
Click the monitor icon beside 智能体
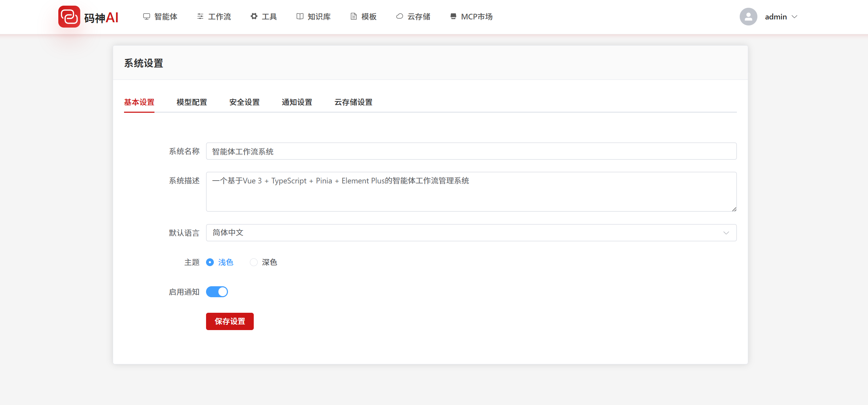pos(146,17)
